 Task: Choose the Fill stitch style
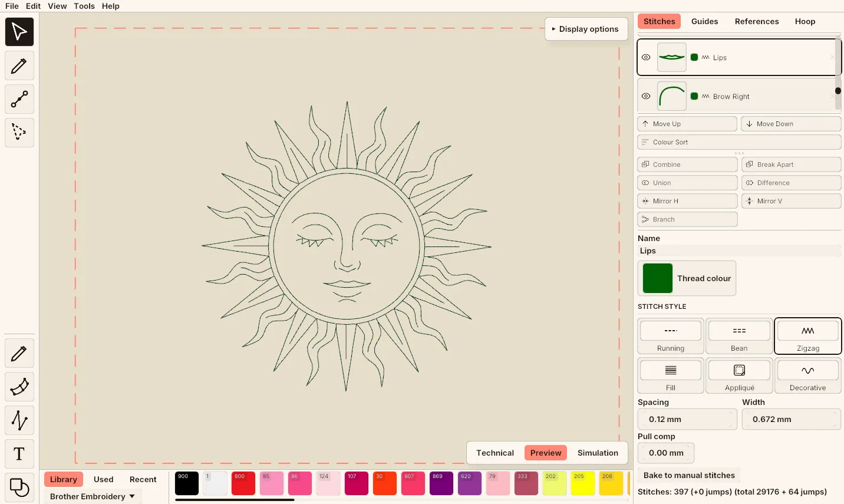tap(671, 376)
